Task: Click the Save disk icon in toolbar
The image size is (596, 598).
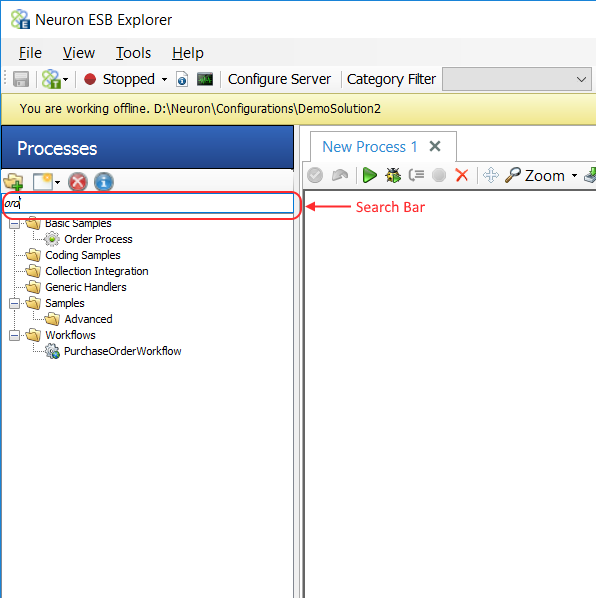Action: click(x=21, y=79)
